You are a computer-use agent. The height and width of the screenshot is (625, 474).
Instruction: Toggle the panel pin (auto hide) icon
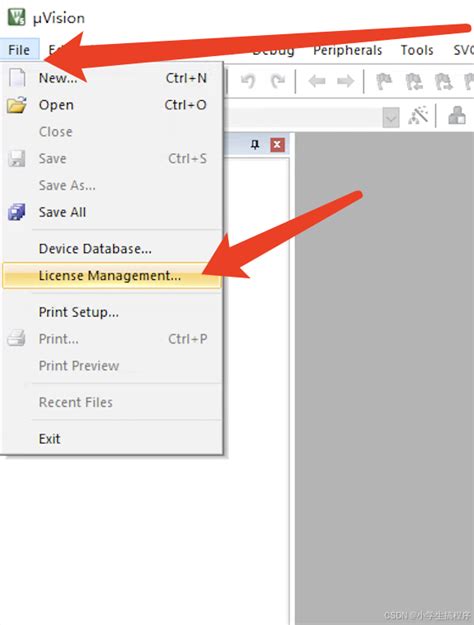tap(255, 145)
